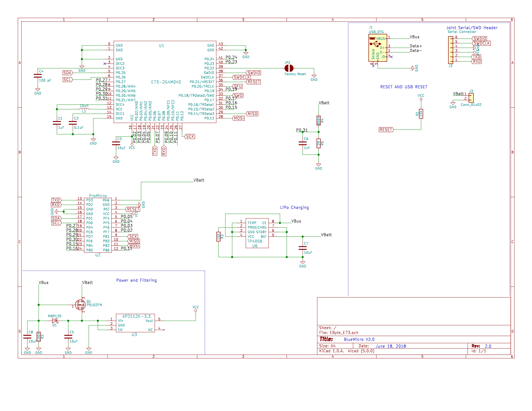Select the AP2112K-3.3 regulator U3
This screenshot has width=532, height=411.
click(x=135, y=323)
